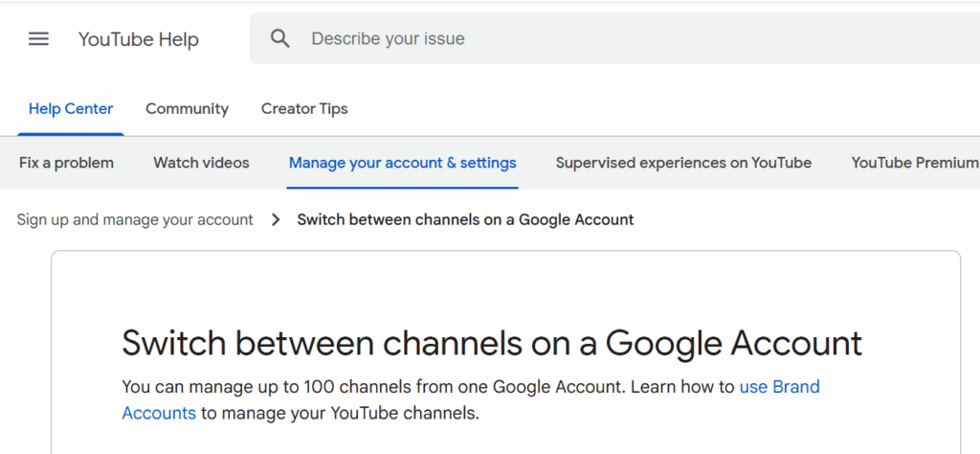980x454 pixels.
Task: Switch to the Help Center tab
Action: pyautogui.click(x=71, y=109)
